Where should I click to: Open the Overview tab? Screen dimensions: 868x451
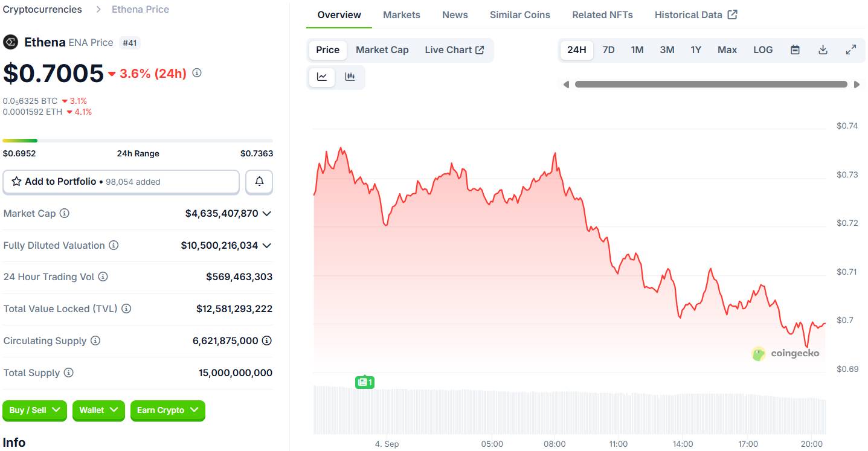tap(339, 14)
